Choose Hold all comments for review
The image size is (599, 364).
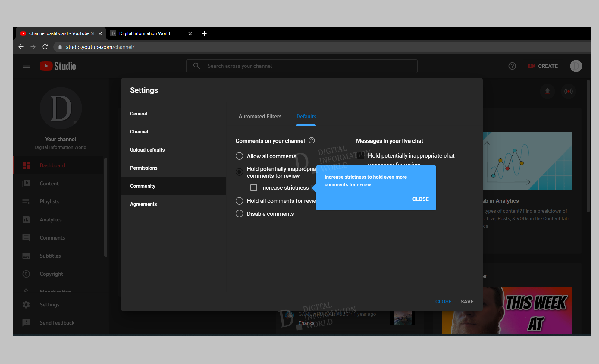(x=239, y=201)
